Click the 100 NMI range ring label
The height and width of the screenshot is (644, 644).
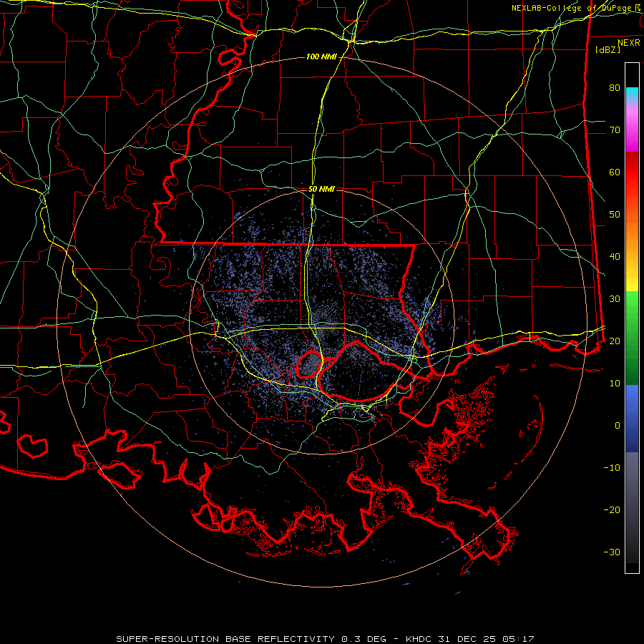click(321, 57)
